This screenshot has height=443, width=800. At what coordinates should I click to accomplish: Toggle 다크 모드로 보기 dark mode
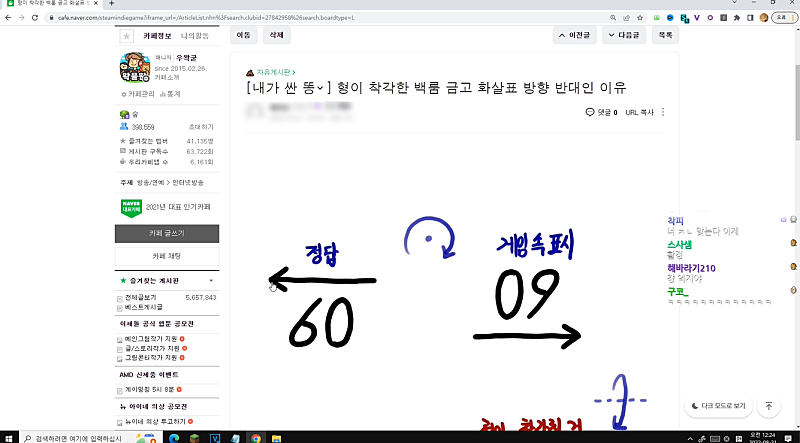[718, 406]
